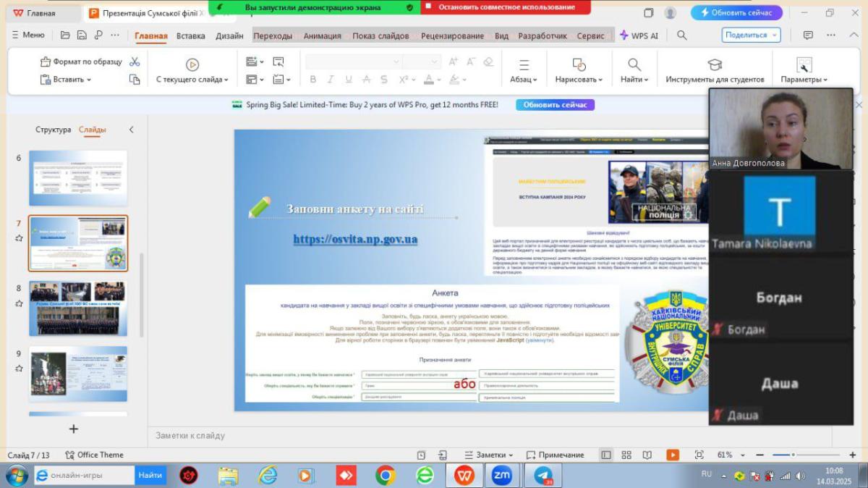The image size is (868, 488).
Task: Open the Student Tools graduation cap icon
Action: pos(715,64)
